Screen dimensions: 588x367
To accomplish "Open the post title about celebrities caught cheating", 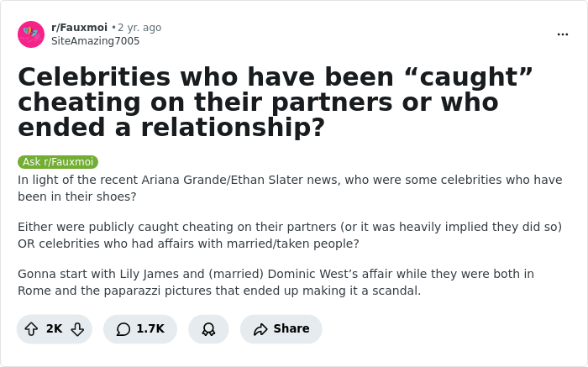I will pos(276,102).
